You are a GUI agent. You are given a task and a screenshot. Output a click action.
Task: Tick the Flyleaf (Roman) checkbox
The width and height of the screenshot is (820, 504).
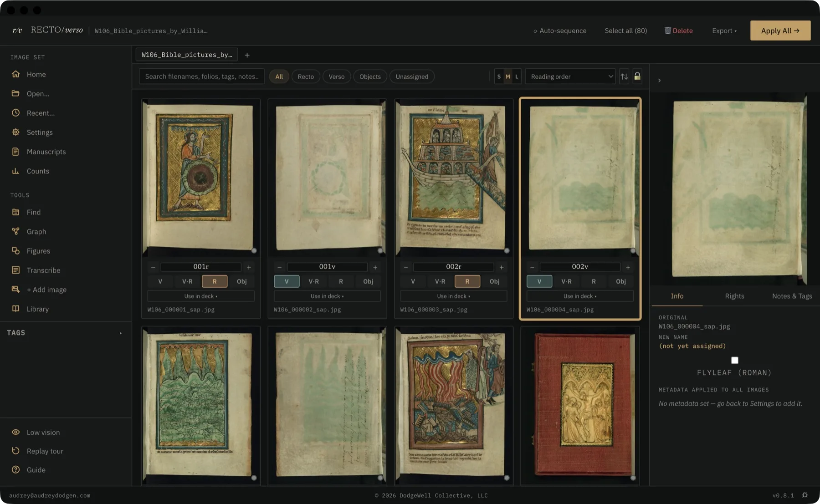click(734, 360)
